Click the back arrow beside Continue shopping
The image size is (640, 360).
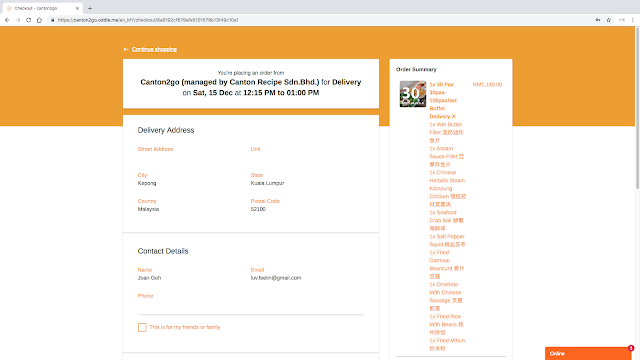(x=126, y=49)
